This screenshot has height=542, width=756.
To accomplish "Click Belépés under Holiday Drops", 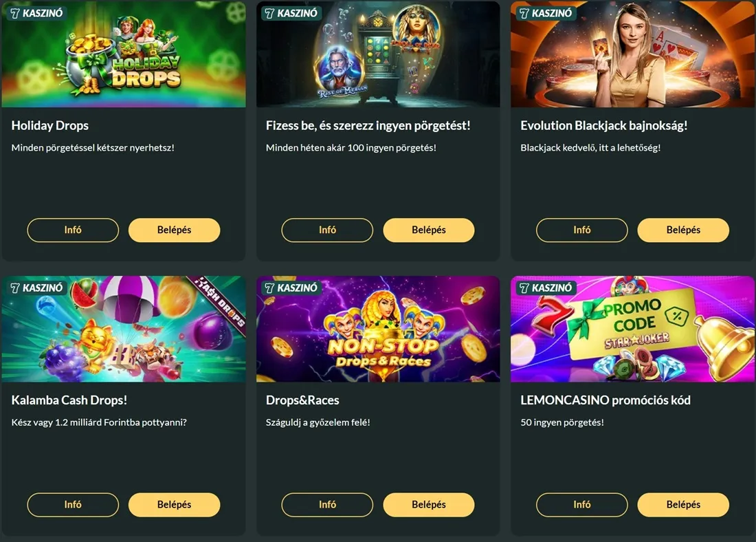I will coord(174,230).
